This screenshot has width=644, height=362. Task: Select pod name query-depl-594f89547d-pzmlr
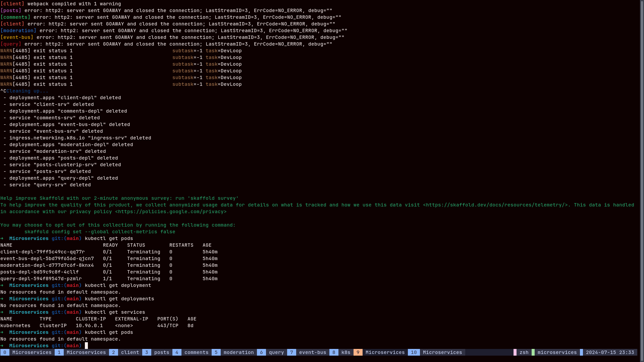41,279
